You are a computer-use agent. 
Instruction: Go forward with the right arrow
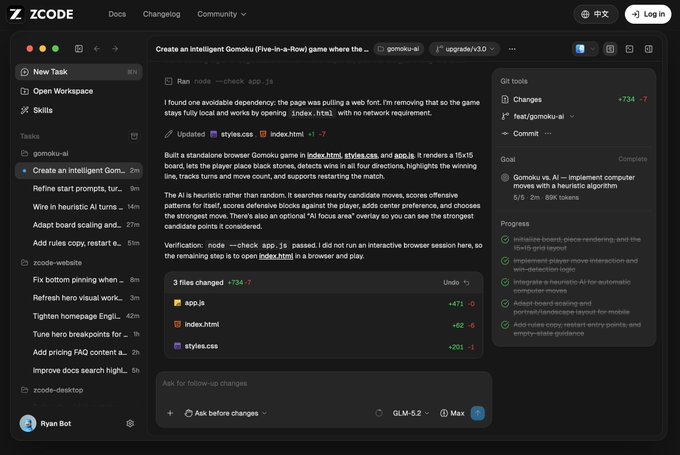115,49
